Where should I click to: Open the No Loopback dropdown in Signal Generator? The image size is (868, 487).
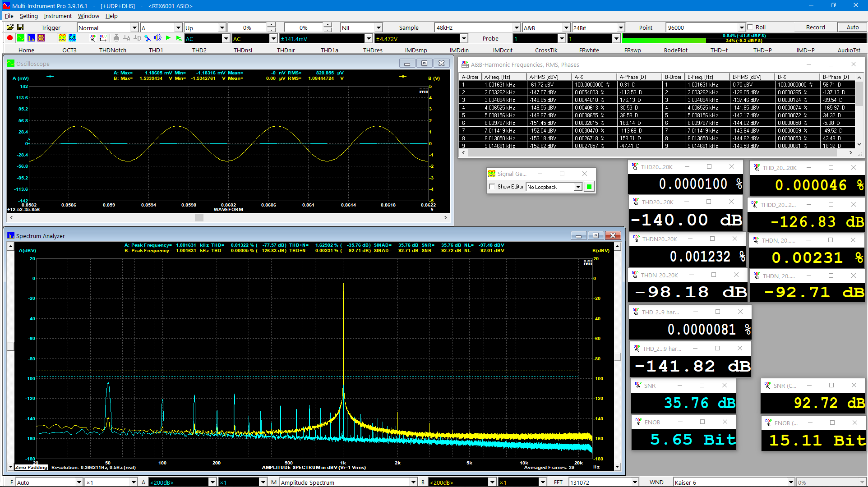(578, 187)
